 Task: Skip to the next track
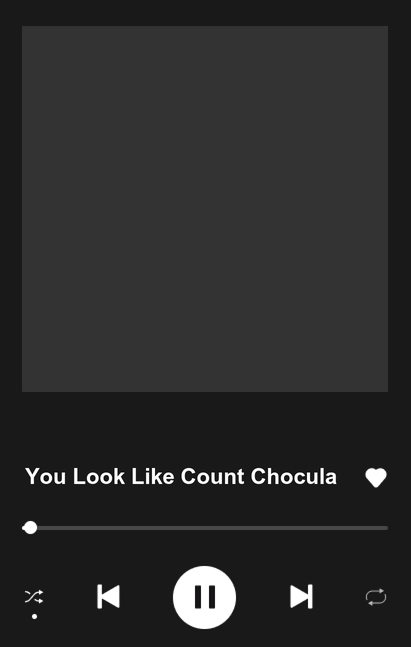point(301,596)
